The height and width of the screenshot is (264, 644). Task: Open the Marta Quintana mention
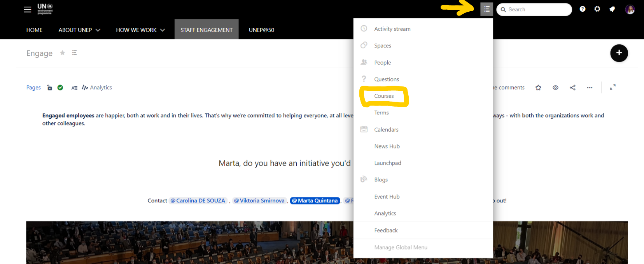click(315, 201)
